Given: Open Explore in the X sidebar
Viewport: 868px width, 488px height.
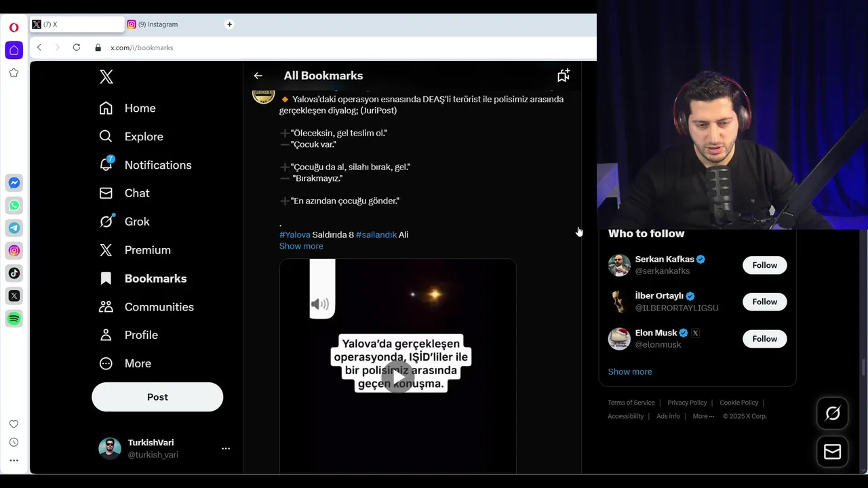Looking at the screenshot, I should [x=131, y=137].
